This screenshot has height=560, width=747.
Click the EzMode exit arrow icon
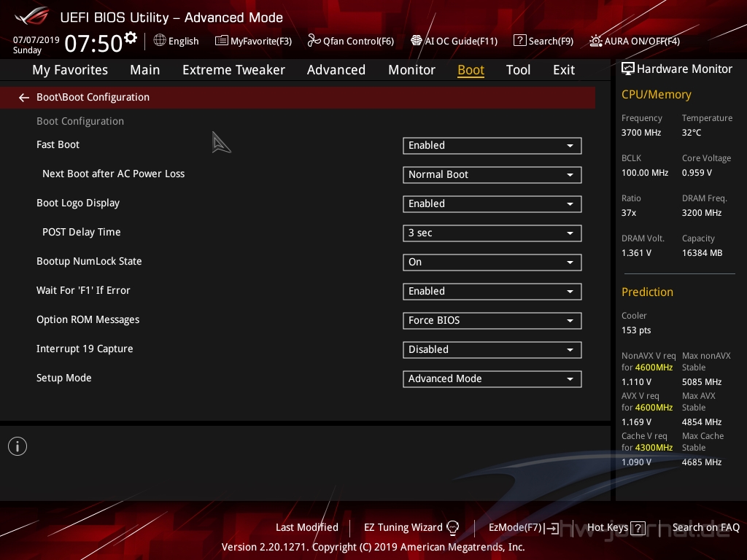[x=551, y=528]
